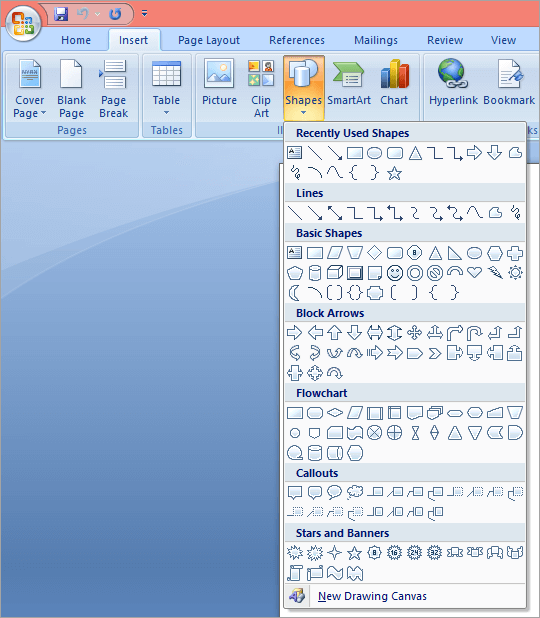Select the cylinder (can) in Basic Shapes
The height and width of the screenshot is (618, 540).
point(315,273)
